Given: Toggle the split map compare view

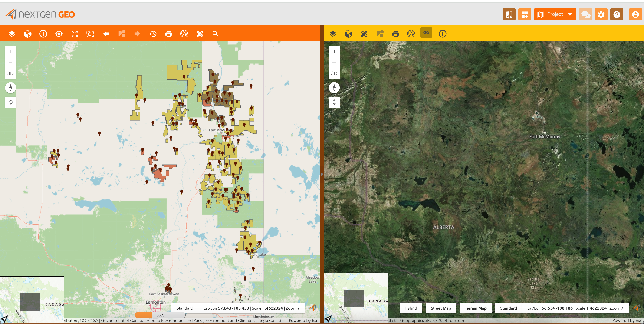Looking at the screenshot, I should click(509, 14).
